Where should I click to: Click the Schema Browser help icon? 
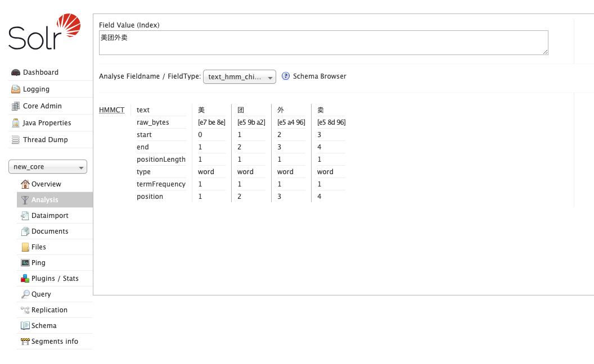click(286, 76)
